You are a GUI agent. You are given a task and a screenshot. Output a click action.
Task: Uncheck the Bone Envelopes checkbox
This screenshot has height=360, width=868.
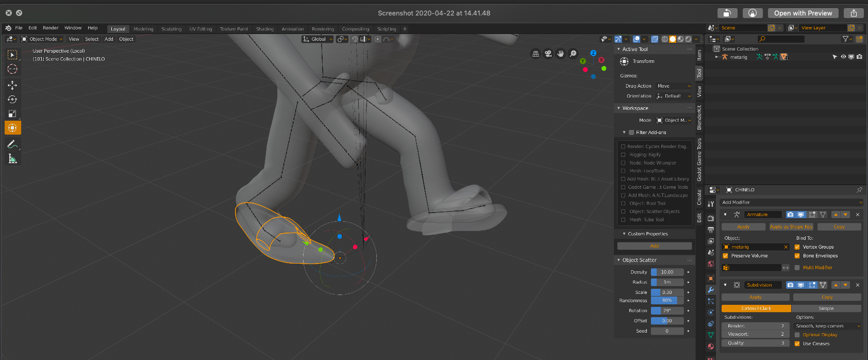point(797,256)
